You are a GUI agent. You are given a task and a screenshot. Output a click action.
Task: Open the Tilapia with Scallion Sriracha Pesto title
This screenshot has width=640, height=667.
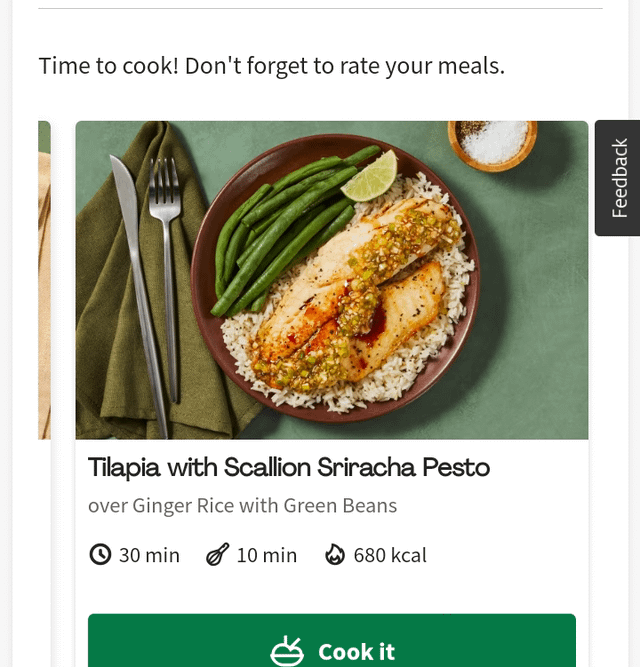point(289,467)
